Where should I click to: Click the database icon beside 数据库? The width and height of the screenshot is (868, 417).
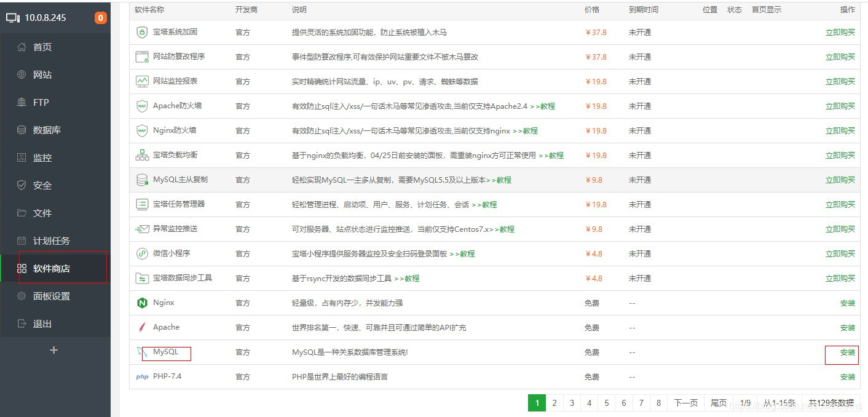point(22,130)
